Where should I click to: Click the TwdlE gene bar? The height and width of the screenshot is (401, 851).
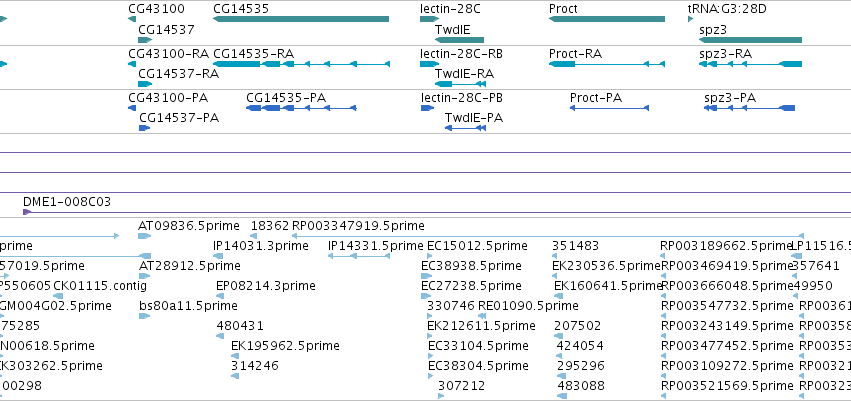[x=459, y=40]
